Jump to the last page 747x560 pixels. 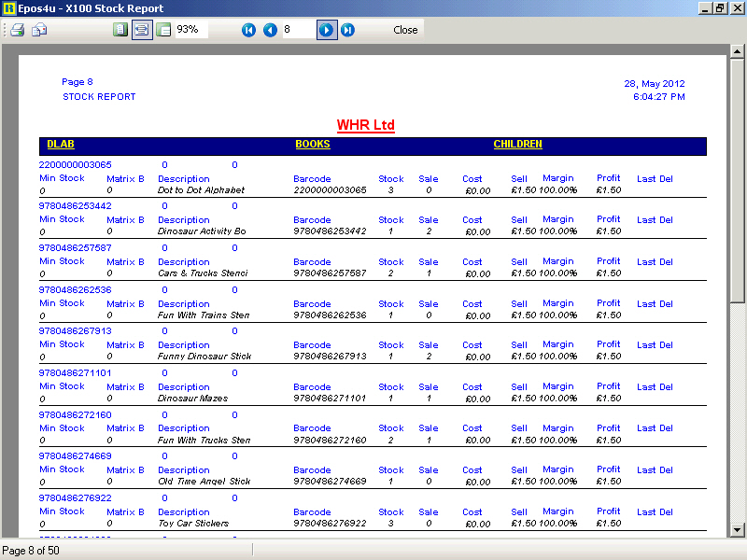(x=347, y=30)
